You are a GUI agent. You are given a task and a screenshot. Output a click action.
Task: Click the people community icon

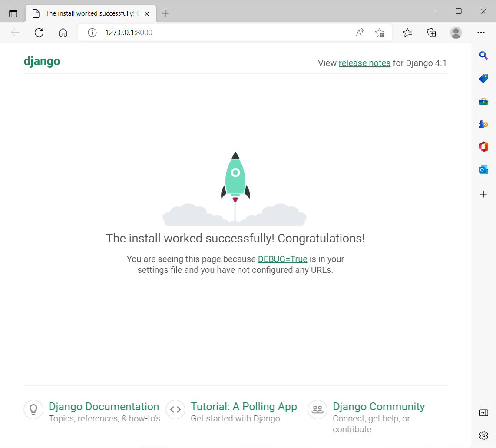(317, 409)
